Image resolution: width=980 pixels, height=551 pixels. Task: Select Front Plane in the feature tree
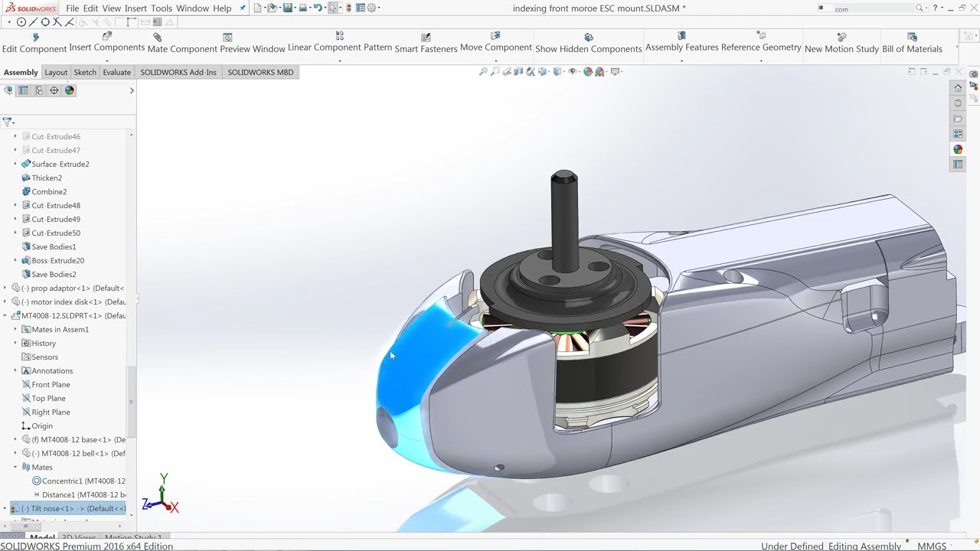point(51,384)
